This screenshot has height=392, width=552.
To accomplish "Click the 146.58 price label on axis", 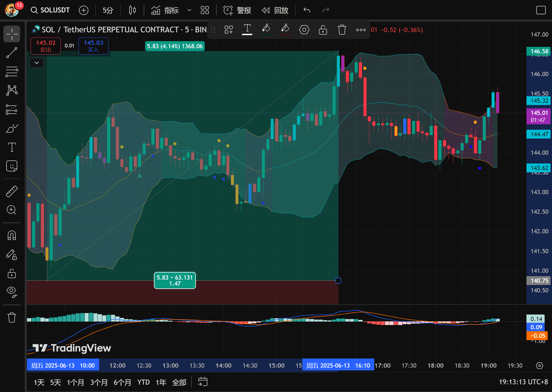I will click(539, 51).
